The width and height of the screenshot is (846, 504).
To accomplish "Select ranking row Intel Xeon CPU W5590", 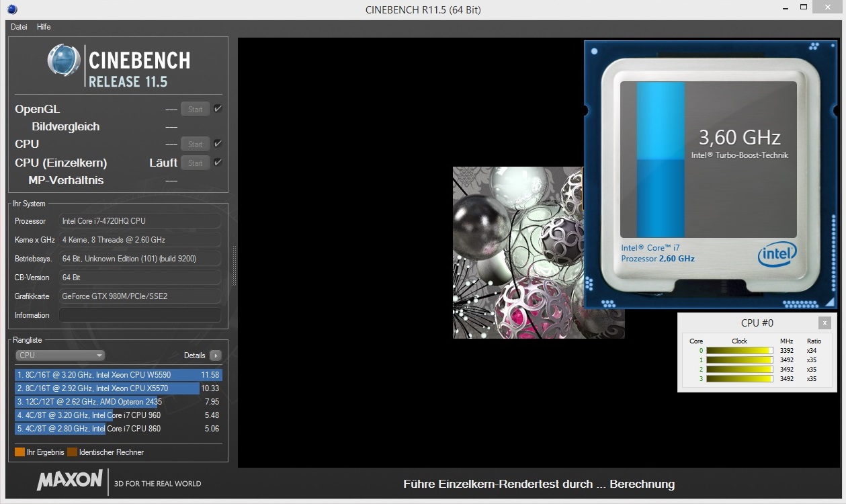I will [118, 375].
